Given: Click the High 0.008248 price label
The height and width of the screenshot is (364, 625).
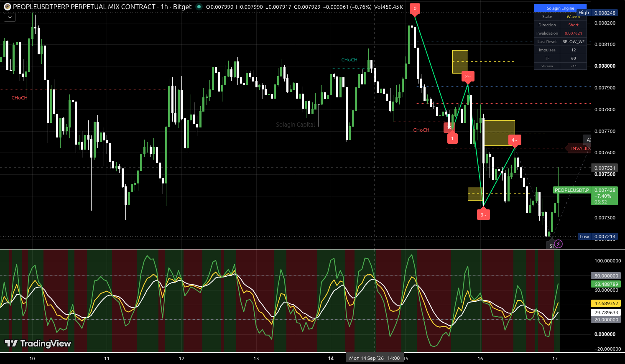Looking at the screenshot, I should [597, 13].
